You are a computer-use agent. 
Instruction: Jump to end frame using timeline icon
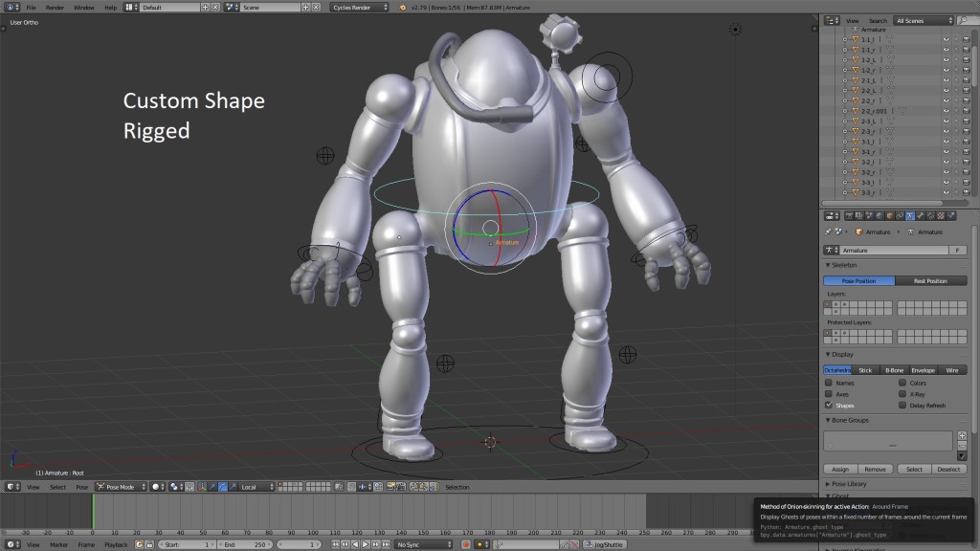click(386, 544)
